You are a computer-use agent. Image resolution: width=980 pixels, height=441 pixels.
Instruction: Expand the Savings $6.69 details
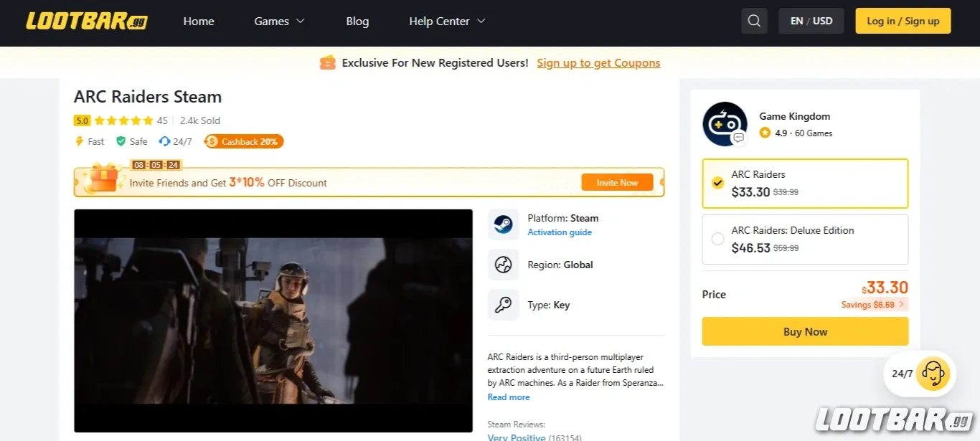click(874, 305)
